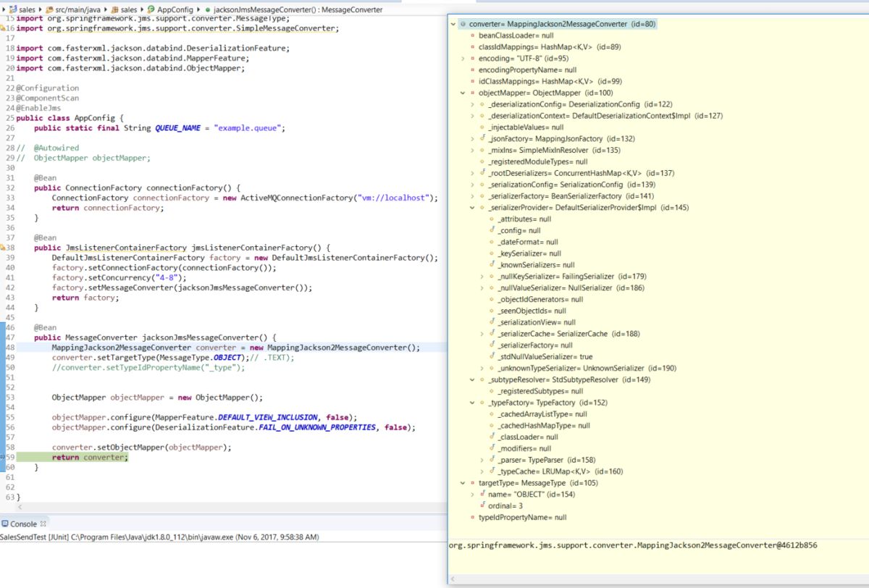Click the field icon beside ordinal
The width and height of the screenshot is (869, 588).
(x=482, y=505)
